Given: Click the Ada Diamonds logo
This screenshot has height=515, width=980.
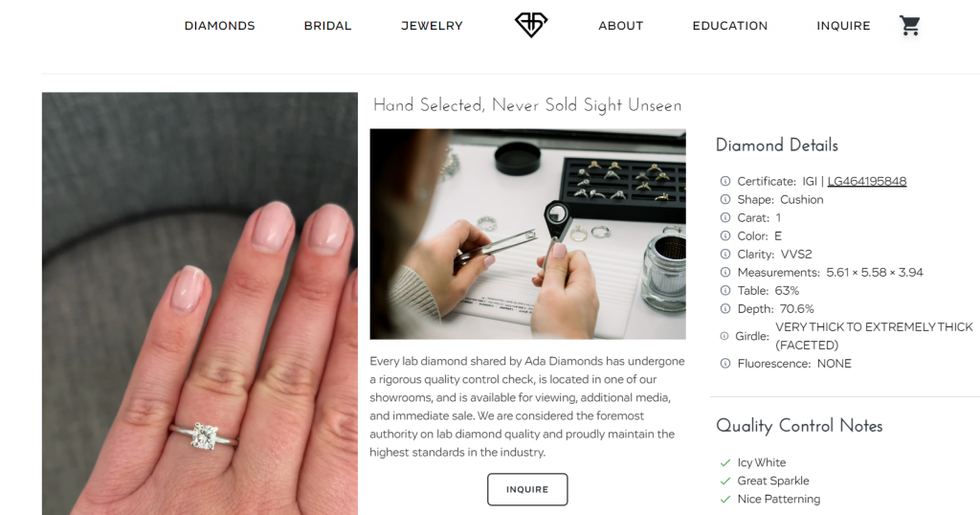Looking at the screenshot, I should coord(531,25).
